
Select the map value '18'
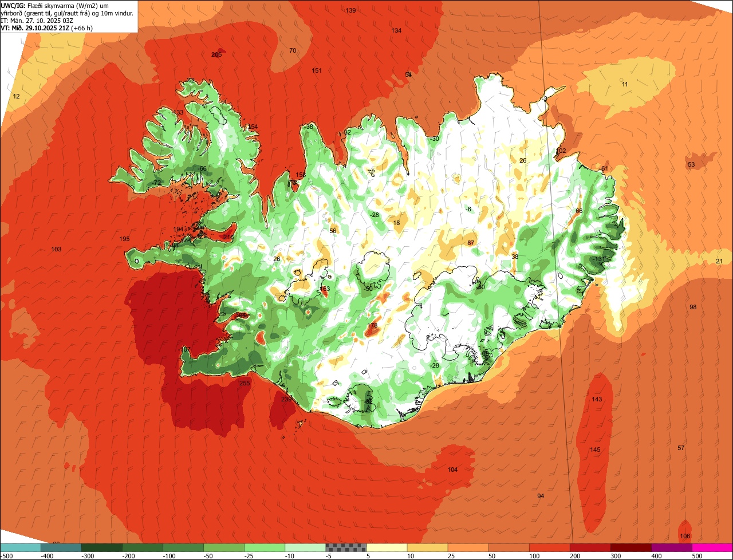click(x=396, y=223)
